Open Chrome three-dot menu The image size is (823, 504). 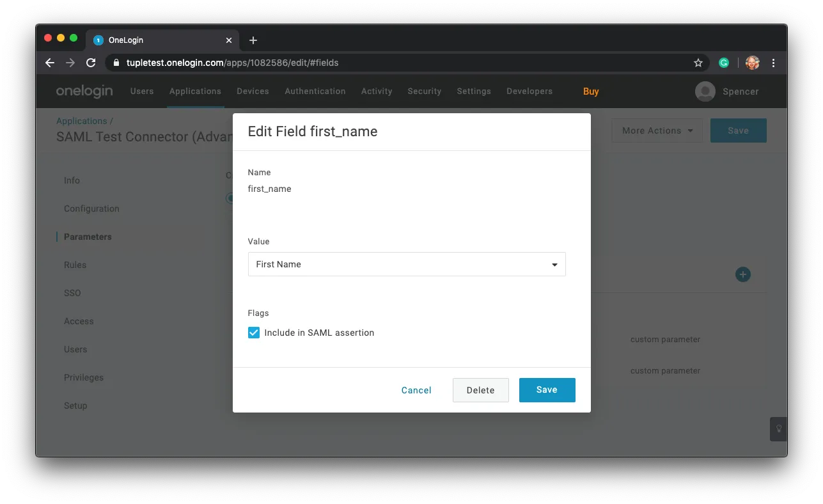[774, 63]
